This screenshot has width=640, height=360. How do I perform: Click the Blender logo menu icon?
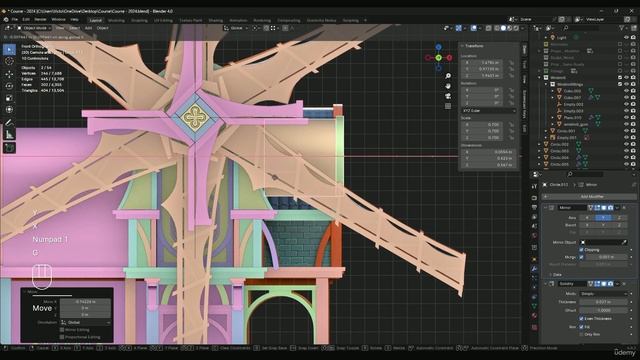[6, 19]
